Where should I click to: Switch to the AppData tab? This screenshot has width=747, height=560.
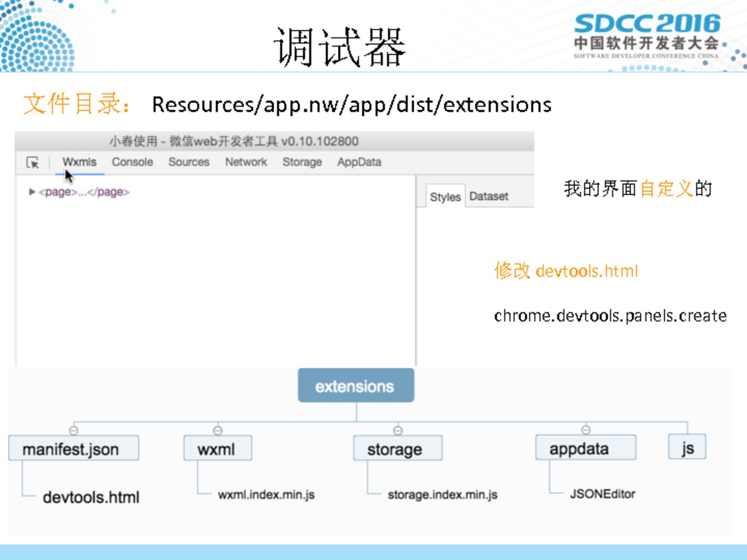click(359, 162)
